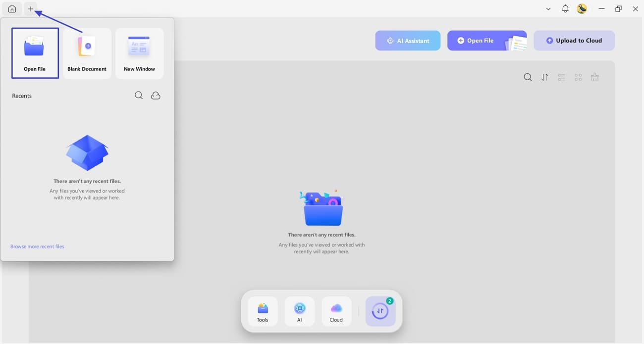Screen dimensions: 644x344
Task: Switch to grid thumbnail view
Action: 578,77
